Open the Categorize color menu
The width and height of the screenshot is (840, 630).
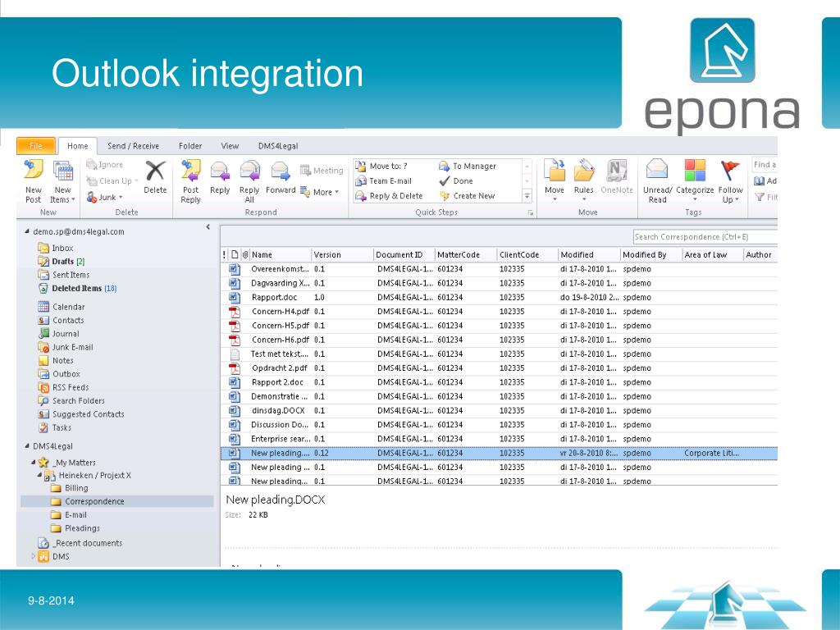tap(695, 181)
